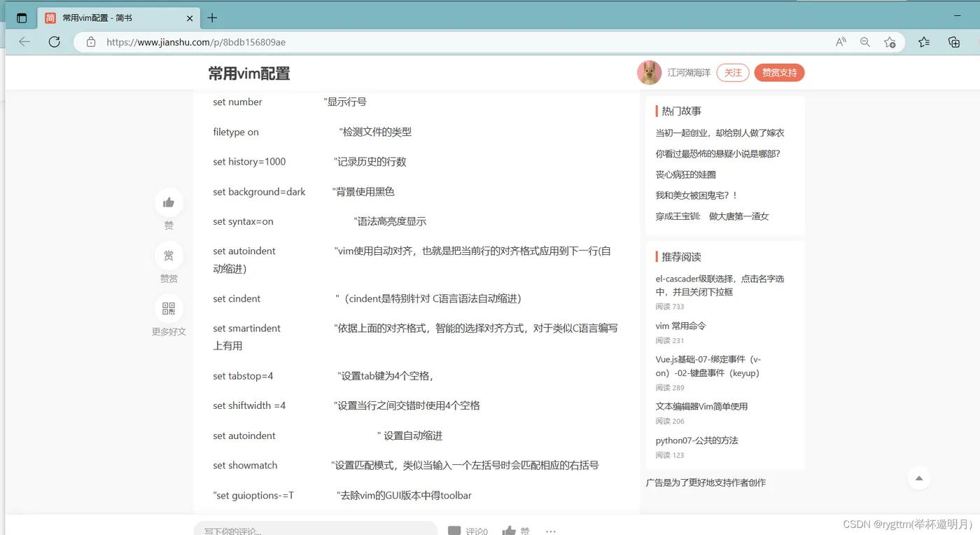
Task: Open story 你看过最恐怖的悬疑小说是哪部?
Action: click(717, 153)
